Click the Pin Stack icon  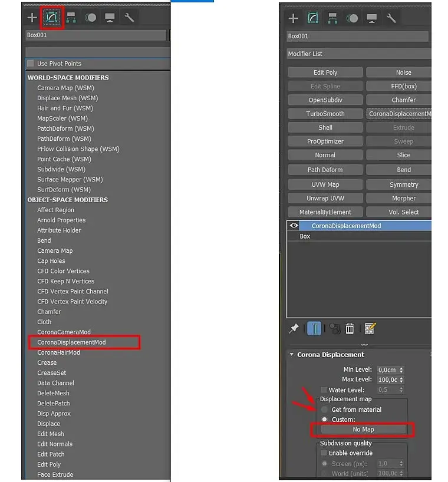294,328
